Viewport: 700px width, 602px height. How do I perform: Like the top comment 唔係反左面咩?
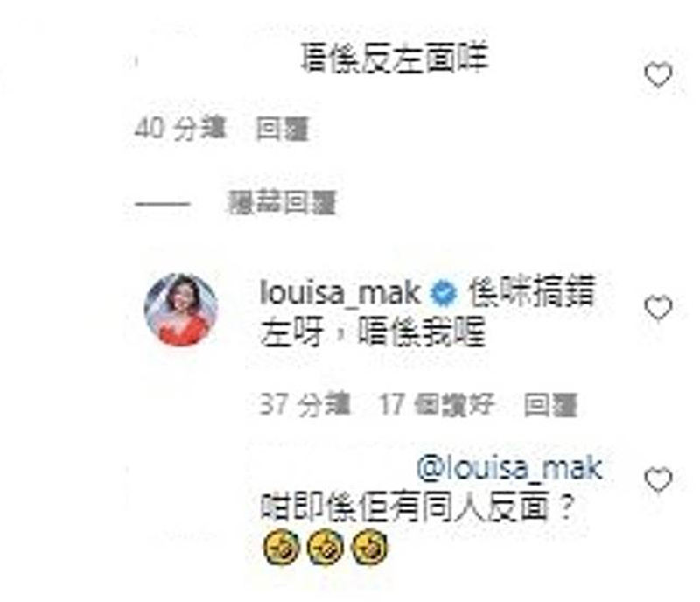(x=659, y=74)
